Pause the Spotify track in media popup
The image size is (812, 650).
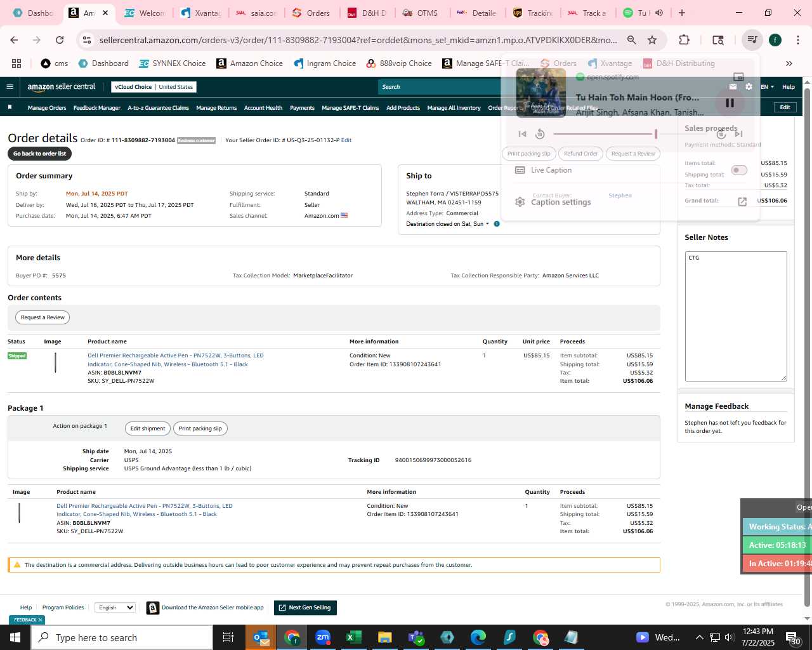pos(730,103)
